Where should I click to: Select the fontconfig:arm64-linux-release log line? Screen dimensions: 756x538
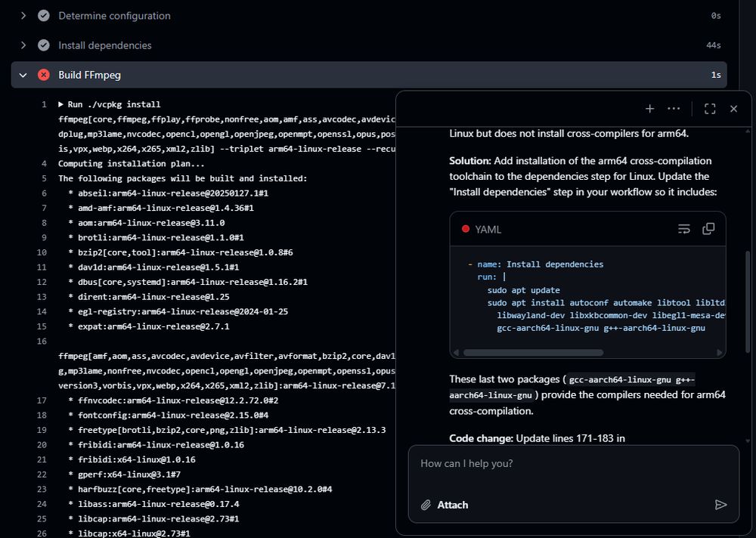pos(169,415)
